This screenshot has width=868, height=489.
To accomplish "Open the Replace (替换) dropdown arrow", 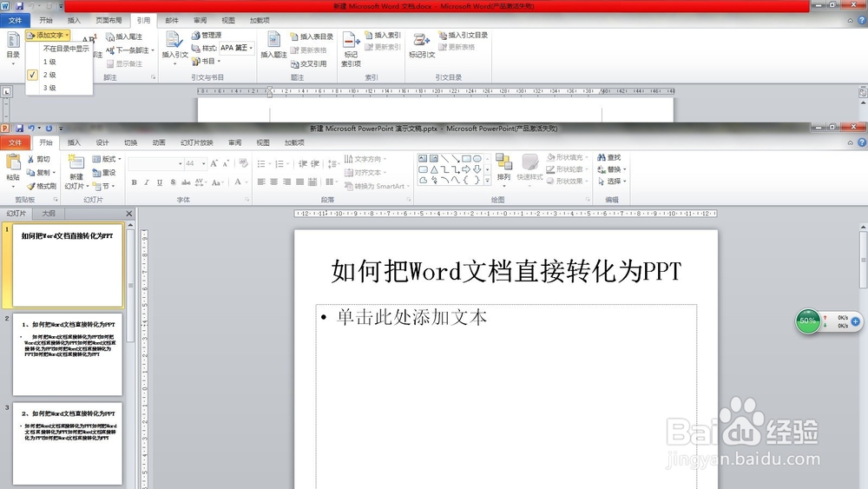I will (625, 169).
